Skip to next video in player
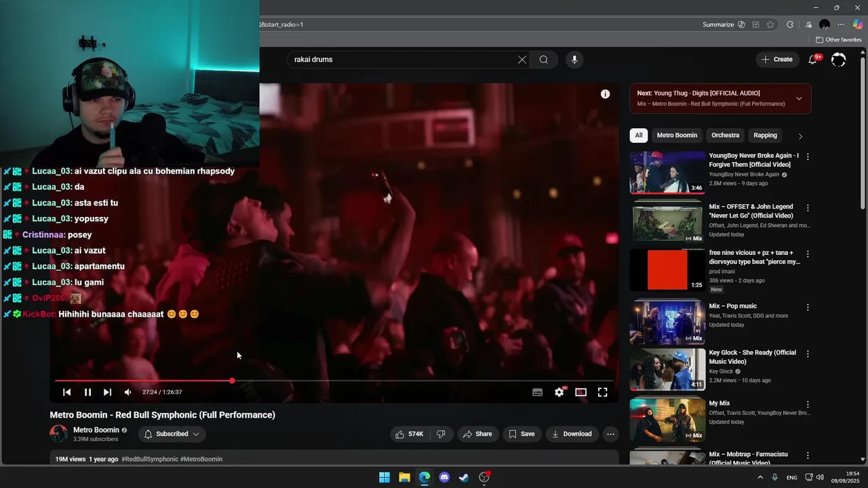Viewport: 868px width, 488px height. [x=107, y=392]
